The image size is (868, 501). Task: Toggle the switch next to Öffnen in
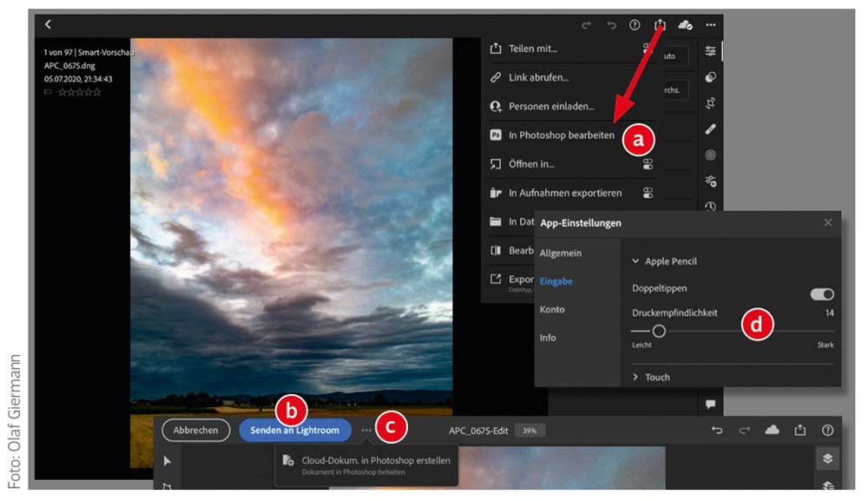pos(647,164)
